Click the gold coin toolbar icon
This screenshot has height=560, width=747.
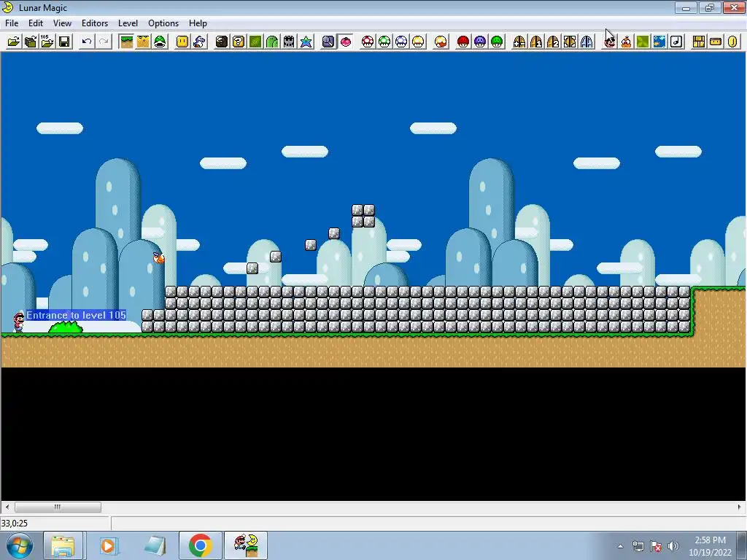(732, 42)
